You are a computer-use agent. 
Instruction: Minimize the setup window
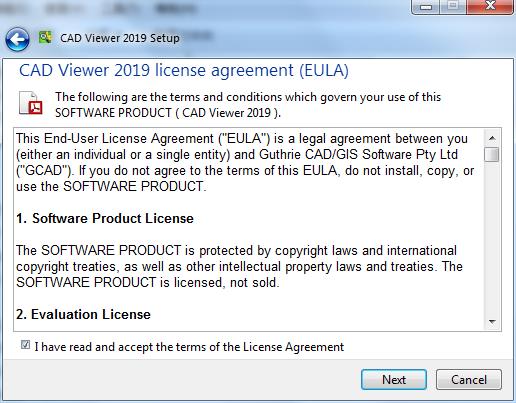tap(426, 7)
